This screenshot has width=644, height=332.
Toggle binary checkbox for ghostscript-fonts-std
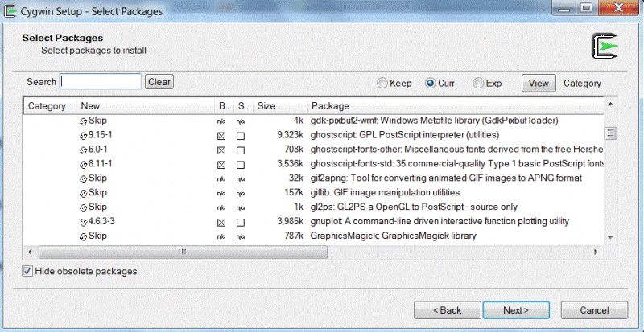tap(221, 165)
